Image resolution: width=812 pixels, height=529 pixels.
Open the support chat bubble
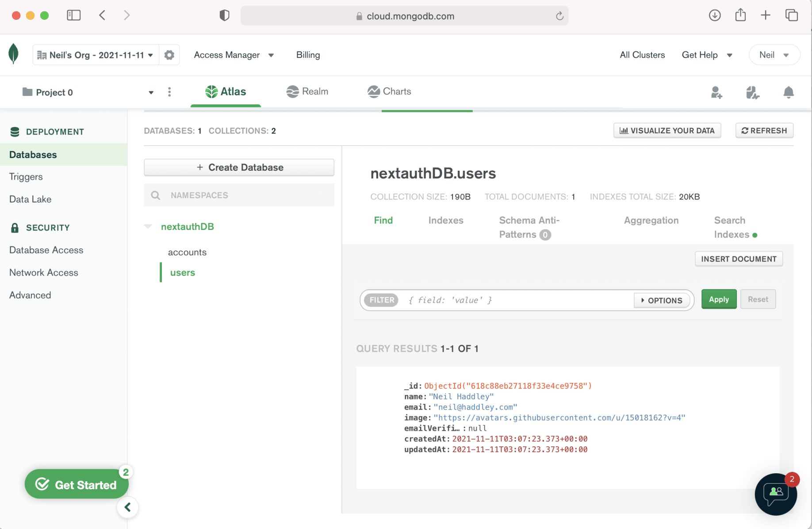coord(776,494)
